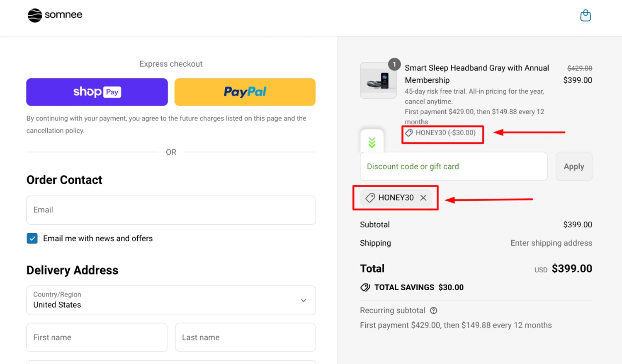
Task: Click the product item price $399.00
Action: [577, 80]
